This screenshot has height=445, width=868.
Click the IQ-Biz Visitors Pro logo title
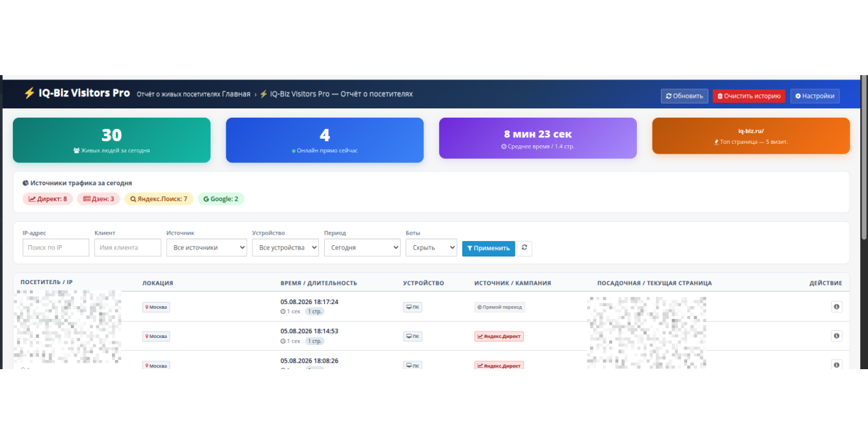77,93
